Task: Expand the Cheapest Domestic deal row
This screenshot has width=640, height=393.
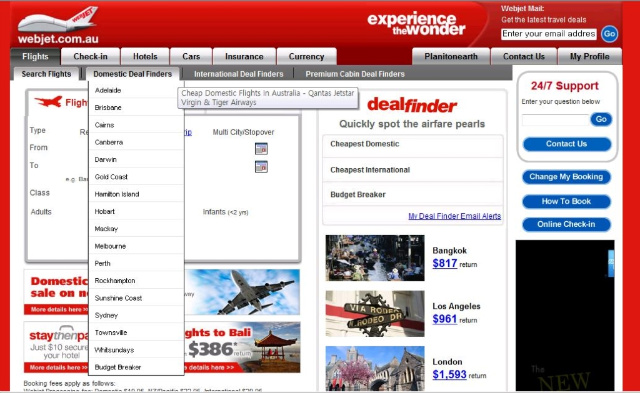Action: pyautogui.click(x=412, y=145)
